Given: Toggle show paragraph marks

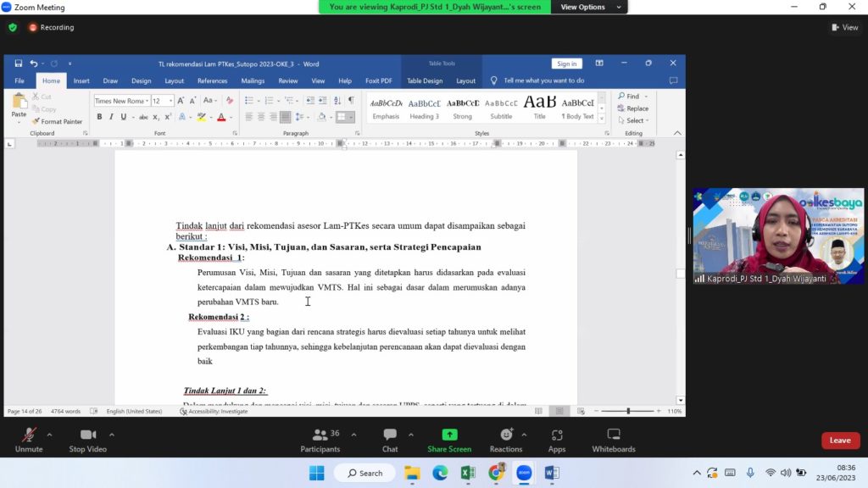Looking at the screenshot, I should tap(351, 100).
